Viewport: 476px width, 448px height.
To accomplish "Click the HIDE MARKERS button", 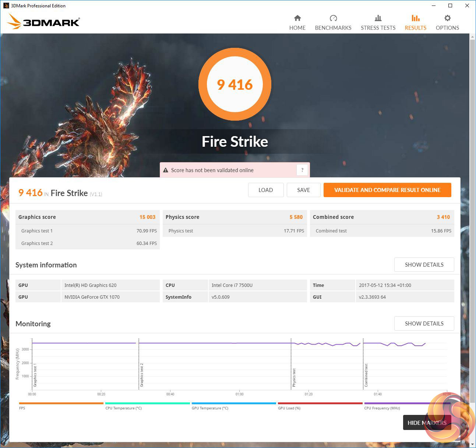I will point(427,423).
